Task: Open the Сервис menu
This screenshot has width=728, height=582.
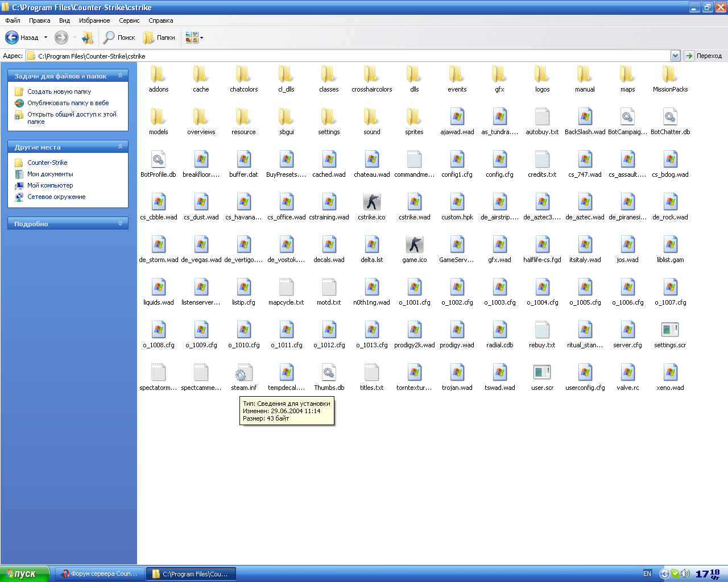Action: [129, 20]
